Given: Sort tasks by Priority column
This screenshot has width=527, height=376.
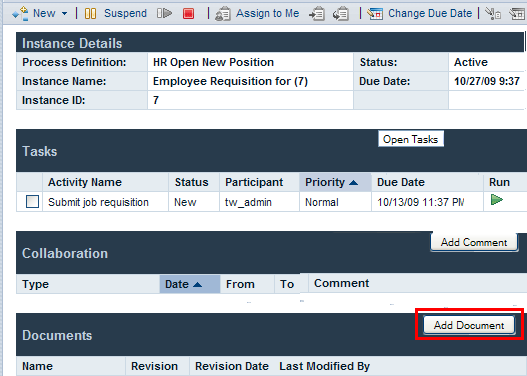Looking at the screenshot, I should (x=335, y=182).
